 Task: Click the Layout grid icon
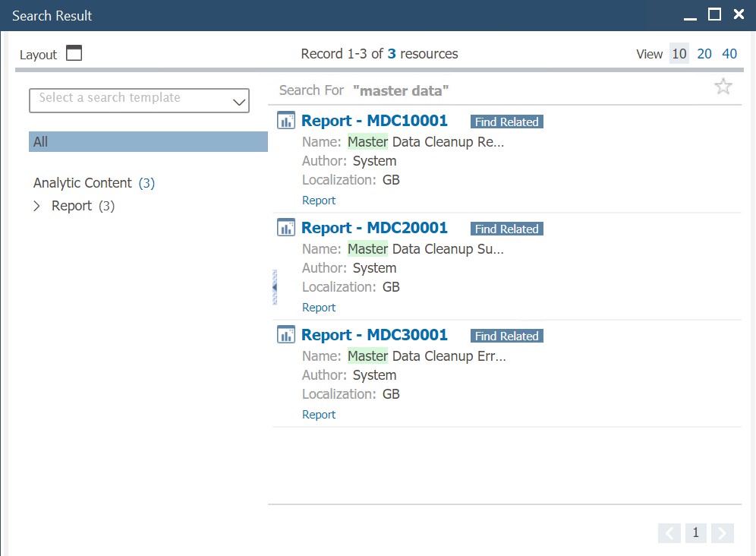tap(72, 53)
